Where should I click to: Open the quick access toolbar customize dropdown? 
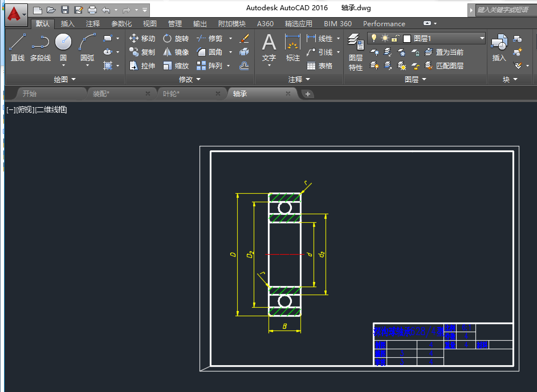tap(145, 10)
